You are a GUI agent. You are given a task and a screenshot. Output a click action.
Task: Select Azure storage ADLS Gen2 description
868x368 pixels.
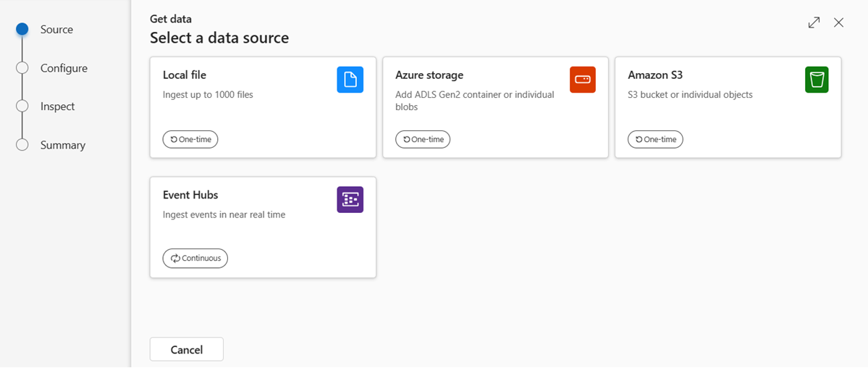click(x=475, y=101)
